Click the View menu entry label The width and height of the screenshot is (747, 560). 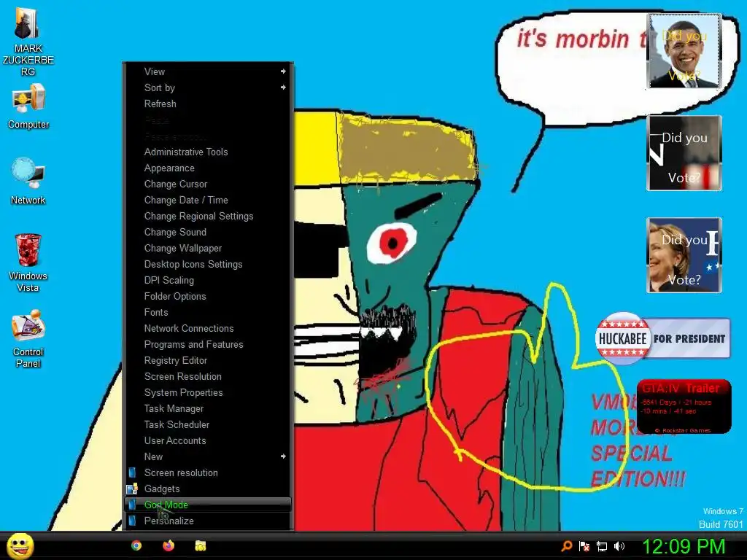155,71
